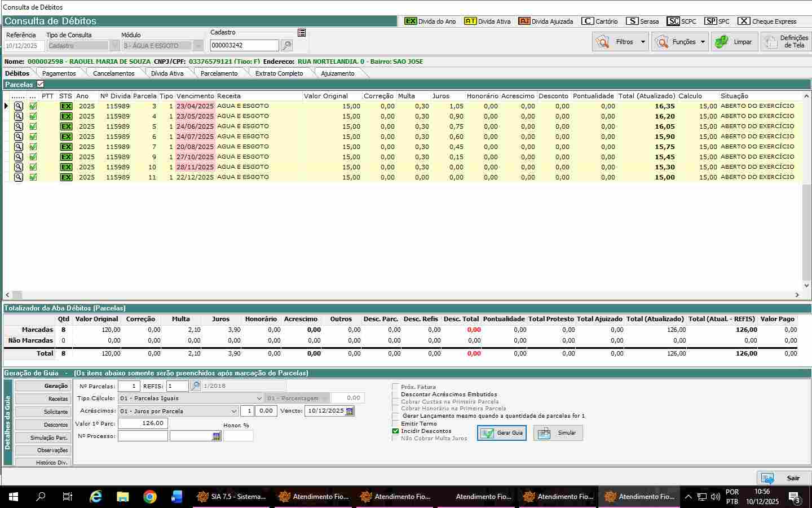Image resolution: width=812 pixels, height=508 pixels.
Task: Click the horizontal scrollbar right arrow in grid
Action: [x=797, y=295]
